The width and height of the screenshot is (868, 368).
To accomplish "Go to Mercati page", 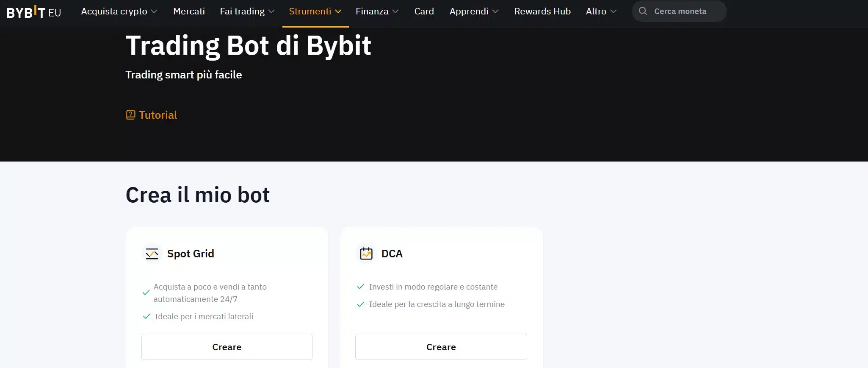I will click(x=189, y=11).
